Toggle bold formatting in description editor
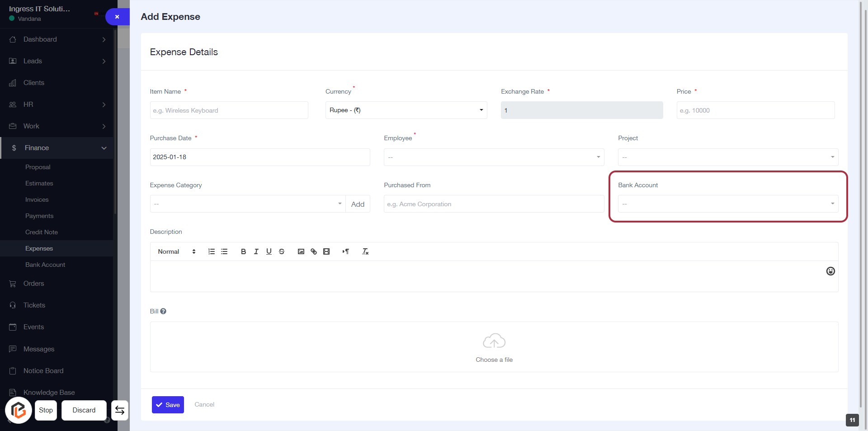The image size is (868, 431). coord(243,251)
